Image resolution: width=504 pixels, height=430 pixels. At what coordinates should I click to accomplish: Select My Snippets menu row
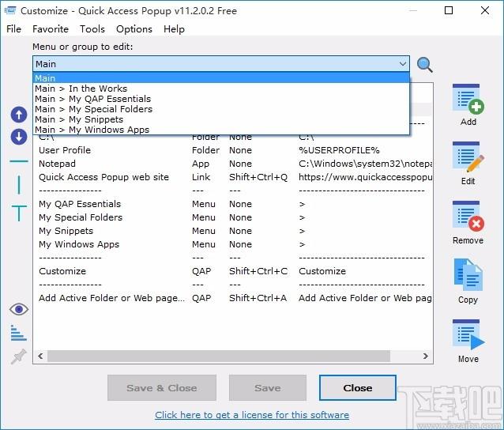[x=233, y=231]
